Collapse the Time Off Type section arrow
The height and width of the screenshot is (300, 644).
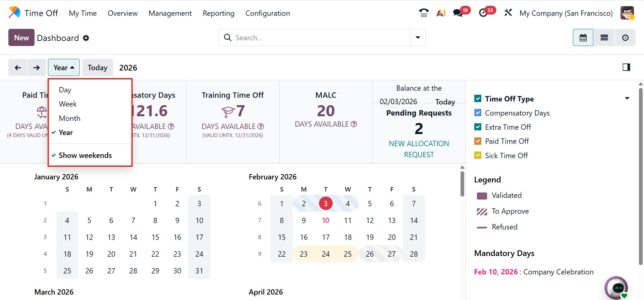(627, 99)
